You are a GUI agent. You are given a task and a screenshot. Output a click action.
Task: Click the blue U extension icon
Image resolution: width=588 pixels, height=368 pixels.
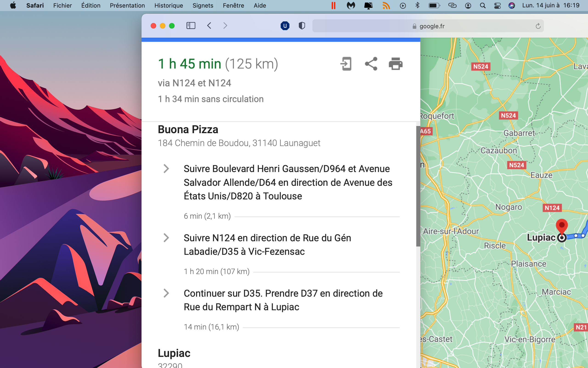pyautogui.click(x=285, y=26)
